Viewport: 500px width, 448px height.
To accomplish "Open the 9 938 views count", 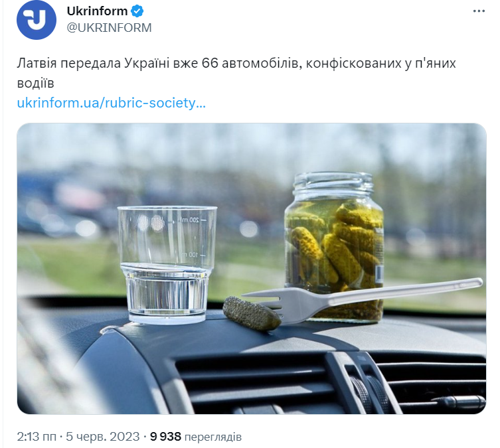I will pos(165,436).
